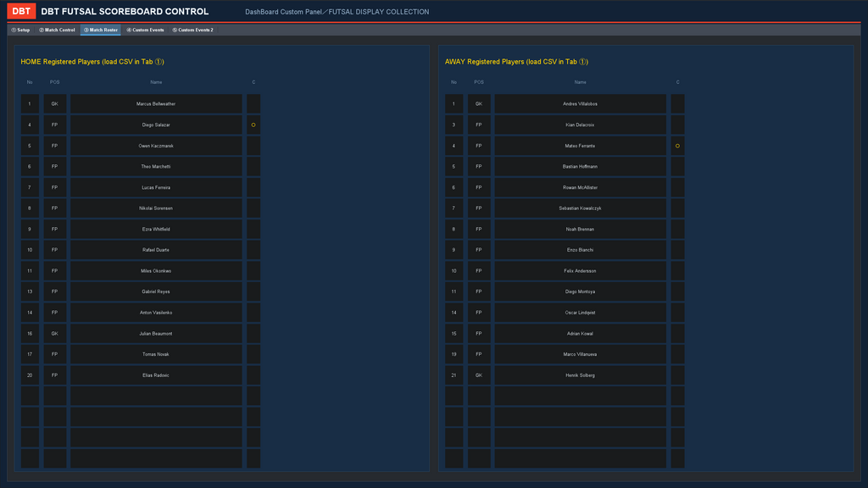Select Andres Villalobos in away roster
The image size is (868, 488).
(580, 104)
